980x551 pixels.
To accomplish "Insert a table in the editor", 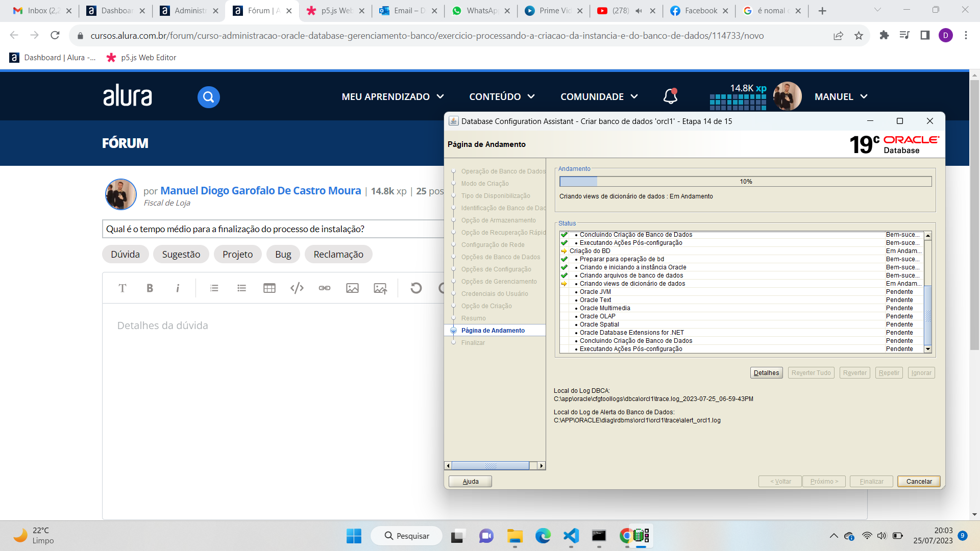I will point(269,288).
